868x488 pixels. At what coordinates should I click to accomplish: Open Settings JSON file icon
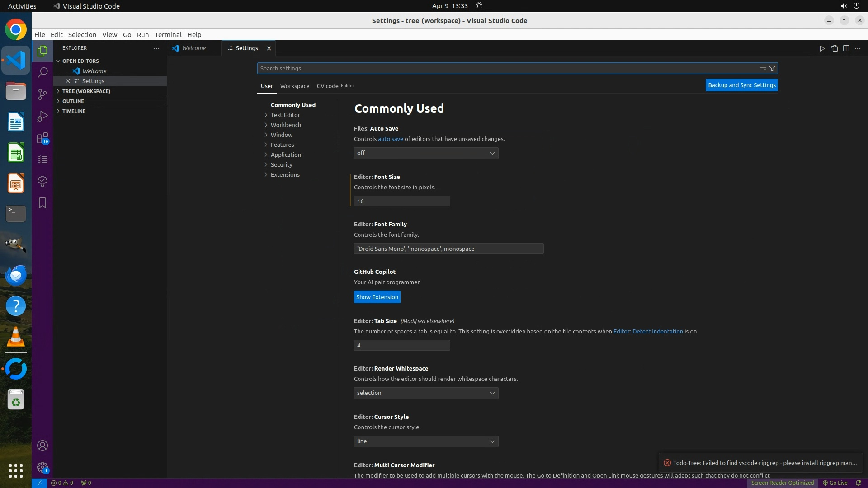click(x=834, y=48)
